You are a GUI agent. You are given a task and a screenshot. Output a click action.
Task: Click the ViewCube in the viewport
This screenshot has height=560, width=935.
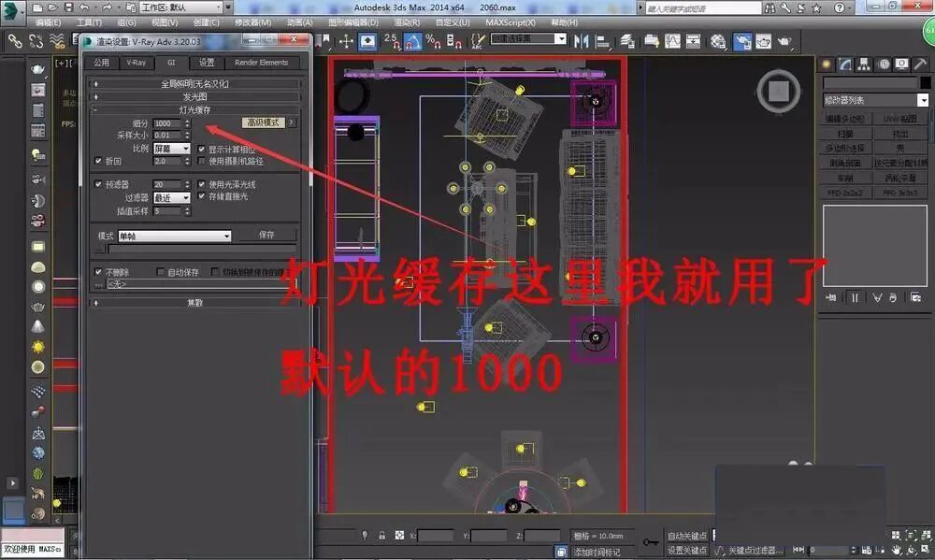(778, 92)
